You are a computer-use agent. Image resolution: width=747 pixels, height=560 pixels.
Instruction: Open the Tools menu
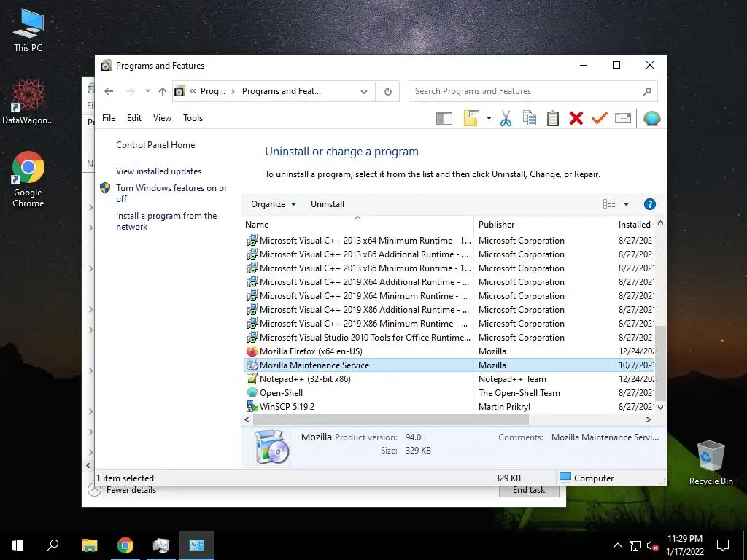click(x=193, y=118)
